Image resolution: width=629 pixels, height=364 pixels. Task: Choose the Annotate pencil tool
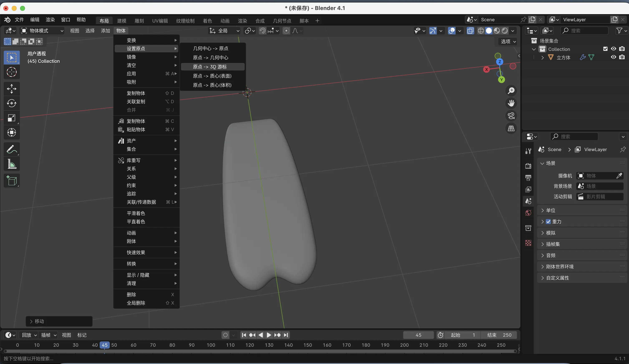click(11, 149)
